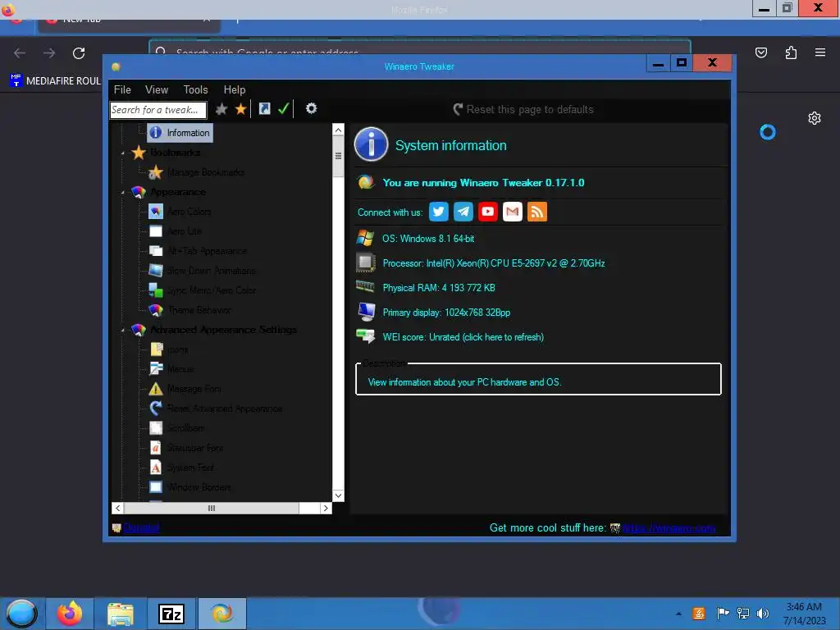
Task: Open Alt+Tab Appearance tweak icon
Action: pyautogui.click(x=155, y=251)
